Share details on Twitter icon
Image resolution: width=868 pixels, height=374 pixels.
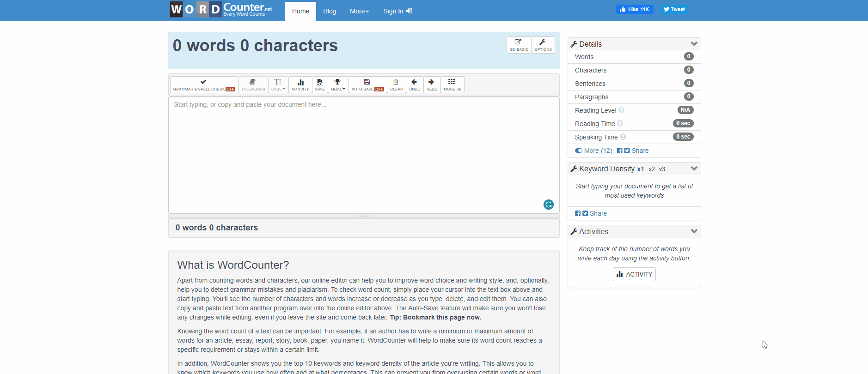627,151
